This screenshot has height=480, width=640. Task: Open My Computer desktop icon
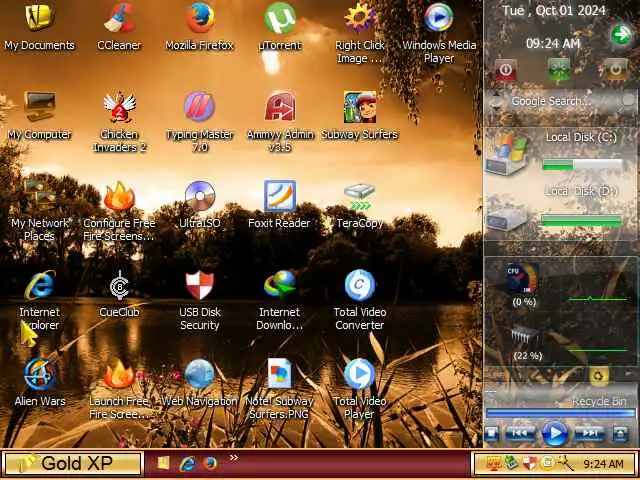pyautogui.click(x=39, y=107)
